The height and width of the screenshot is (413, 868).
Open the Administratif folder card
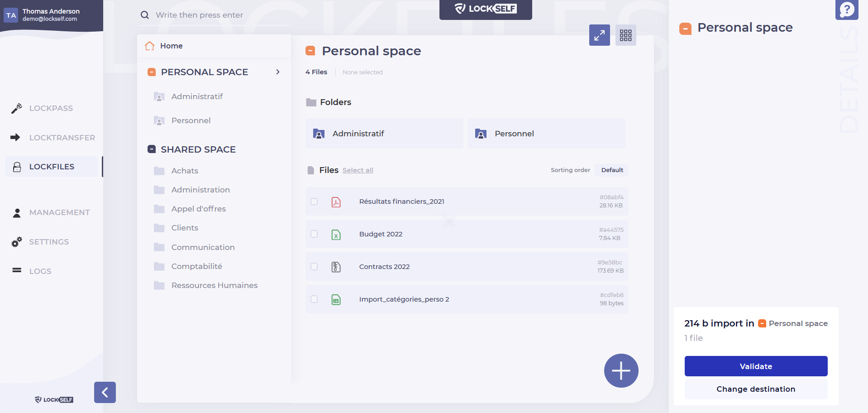pyautogui.click(x=384, y=134)
